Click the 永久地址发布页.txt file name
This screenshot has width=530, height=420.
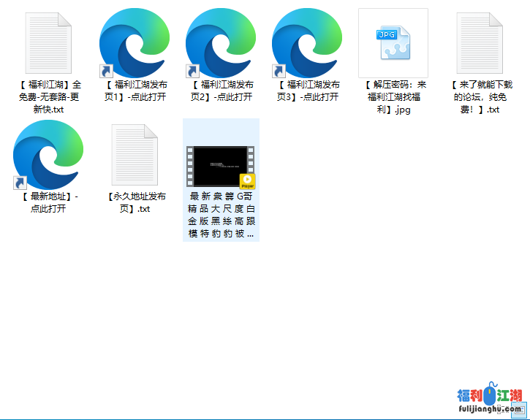[135, 202]
